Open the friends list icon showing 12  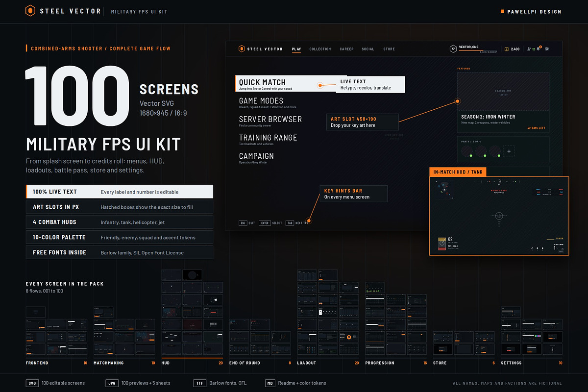[529, 49]
